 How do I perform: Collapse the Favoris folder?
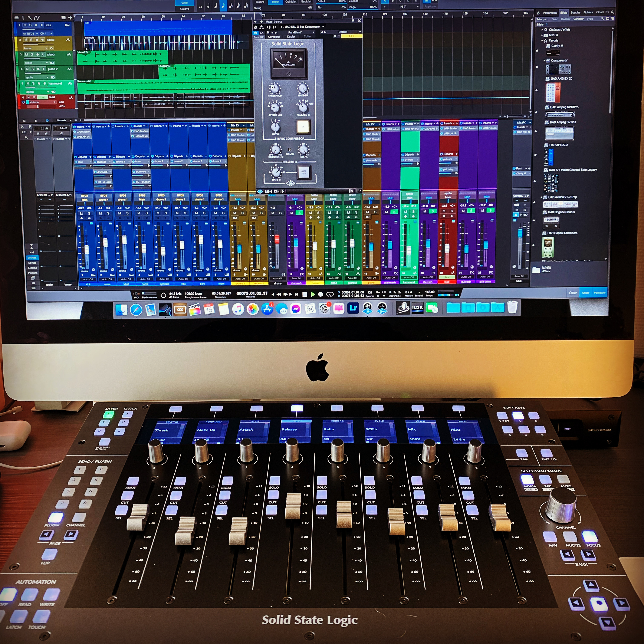542,41
